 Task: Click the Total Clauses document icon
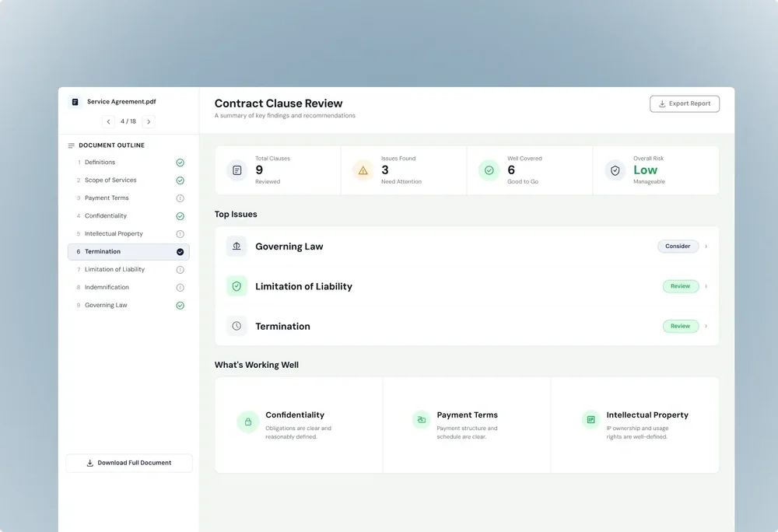[237, 170]
